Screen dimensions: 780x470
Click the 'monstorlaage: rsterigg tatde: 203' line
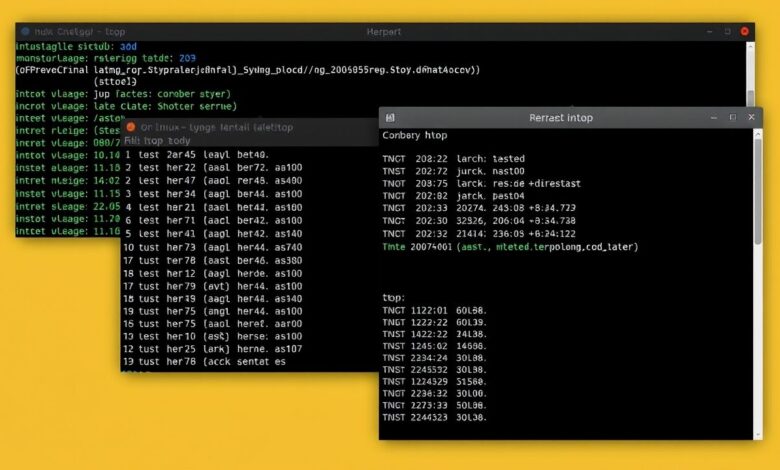click(x=106, y=58)
